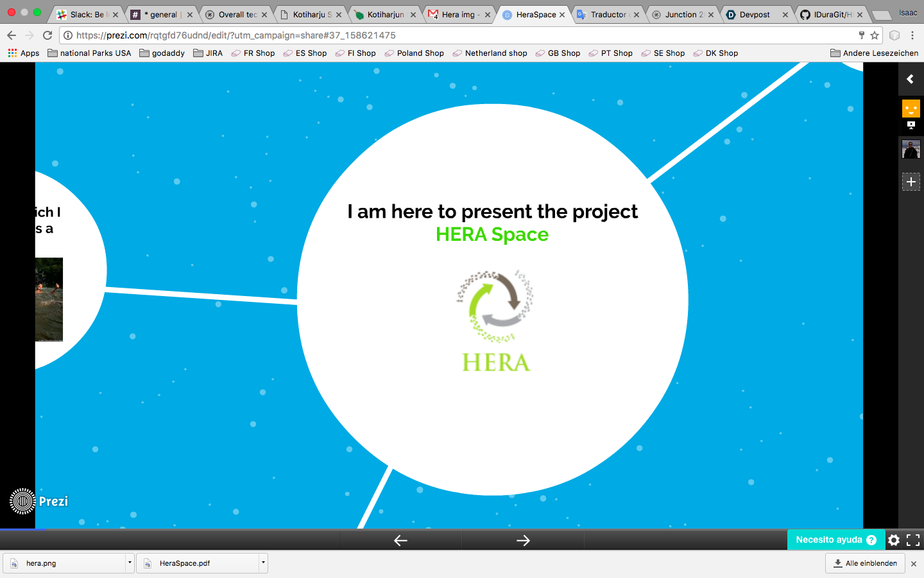Screen dimensions: 924x578
Task: Click the Necesito ayuda help button
Action: tap(836, 540)
